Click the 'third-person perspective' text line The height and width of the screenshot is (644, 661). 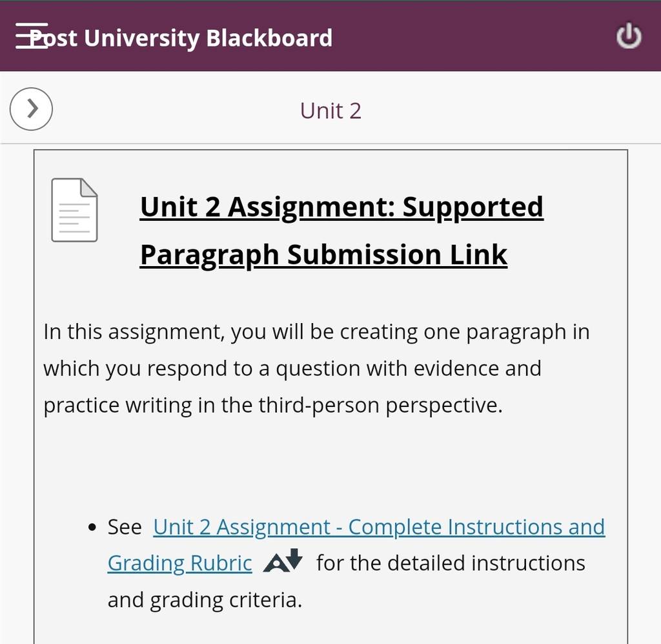[273, 405]
